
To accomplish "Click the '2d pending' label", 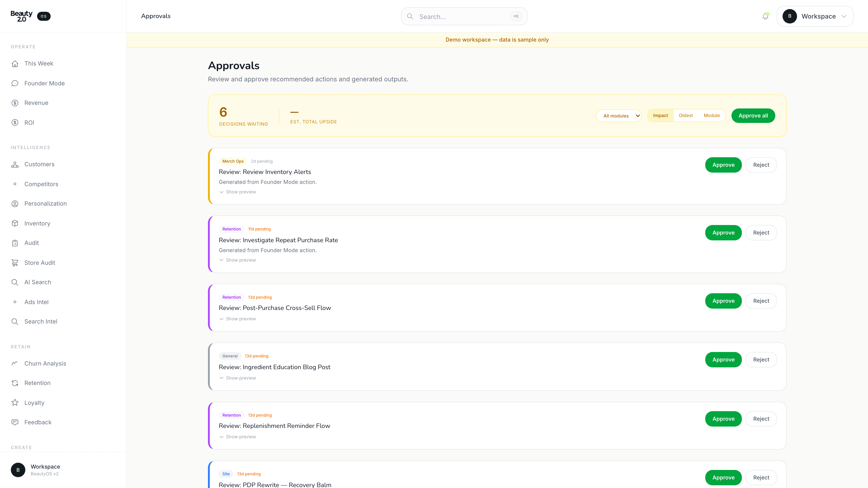I will (262, 161).
